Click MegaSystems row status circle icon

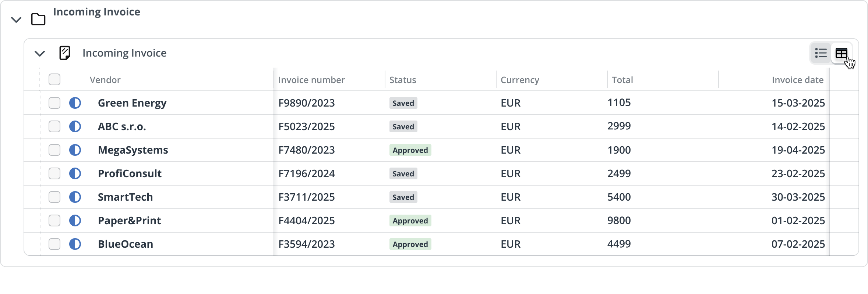[75, 150]
